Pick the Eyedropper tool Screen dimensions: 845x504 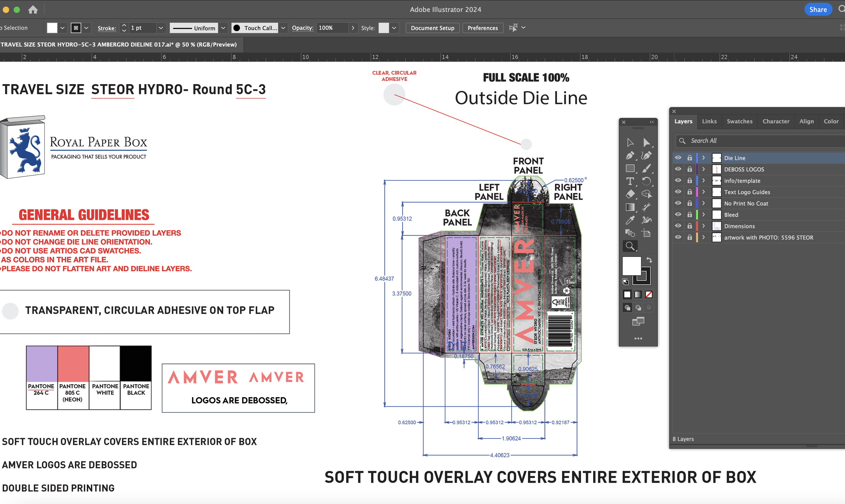point(630,220)
